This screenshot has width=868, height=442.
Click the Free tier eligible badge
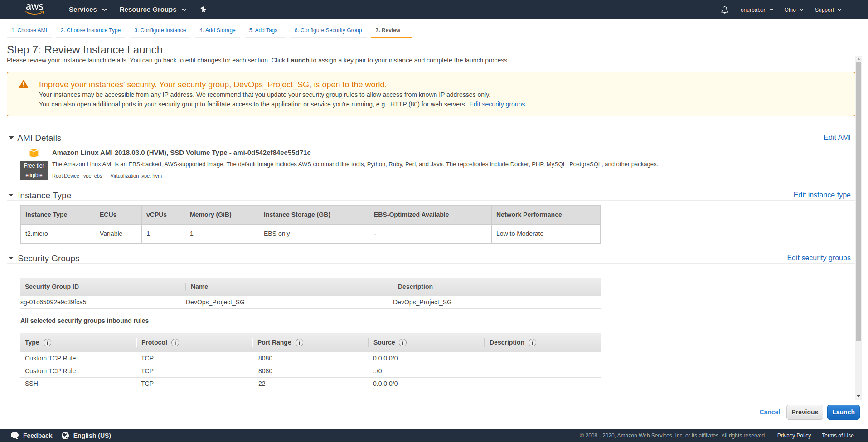[34, 170]
